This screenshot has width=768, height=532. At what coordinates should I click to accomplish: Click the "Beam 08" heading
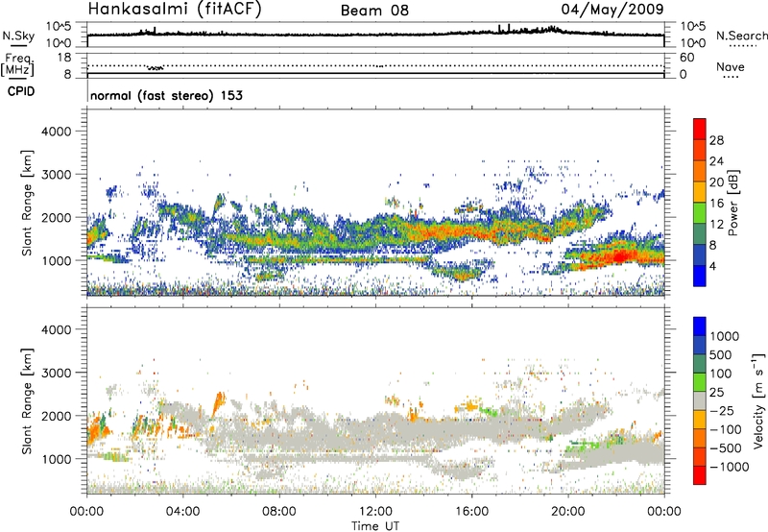374,11
